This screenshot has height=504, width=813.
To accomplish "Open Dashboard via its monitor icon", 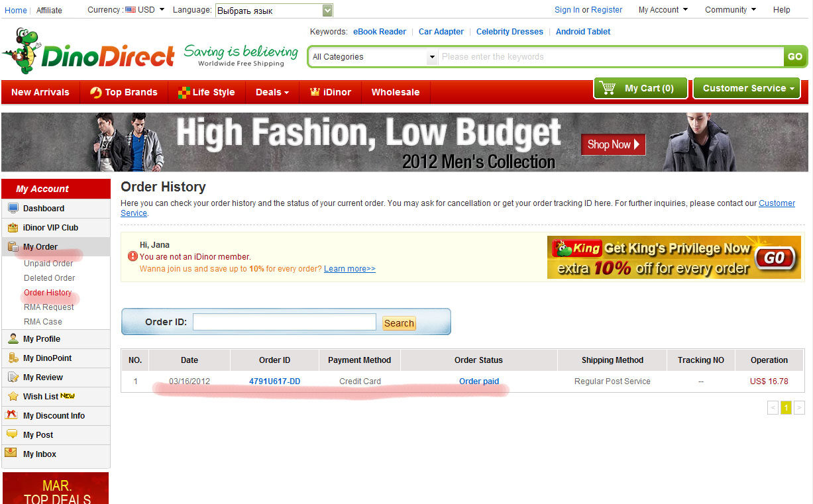I will pos(13,209).
